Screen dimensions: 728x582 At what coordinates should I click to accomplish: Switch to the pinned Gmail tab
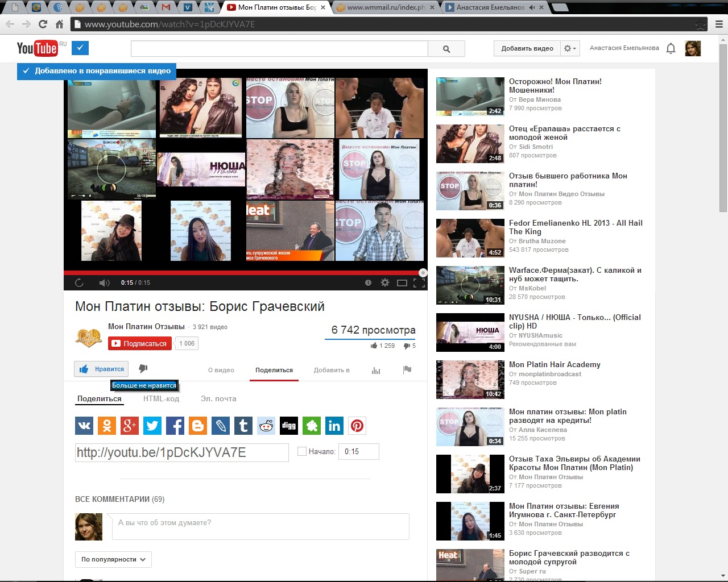point(166,7)
